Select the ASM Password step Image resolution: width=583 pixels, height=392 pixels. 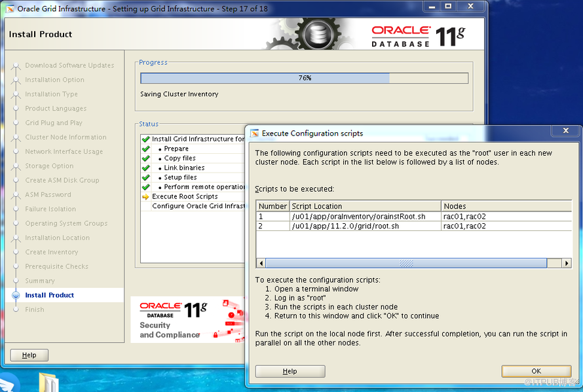coord(48,195)
